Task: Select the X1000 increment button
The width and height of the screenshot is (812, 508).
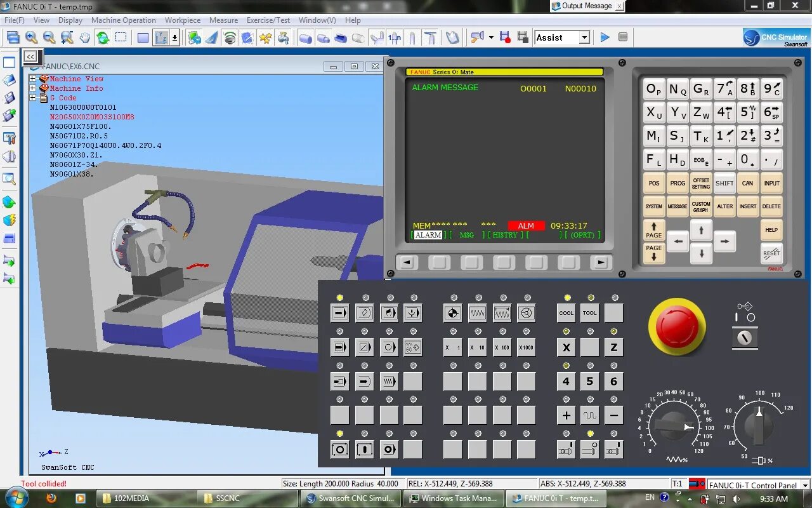Action: tap(526, 347)
